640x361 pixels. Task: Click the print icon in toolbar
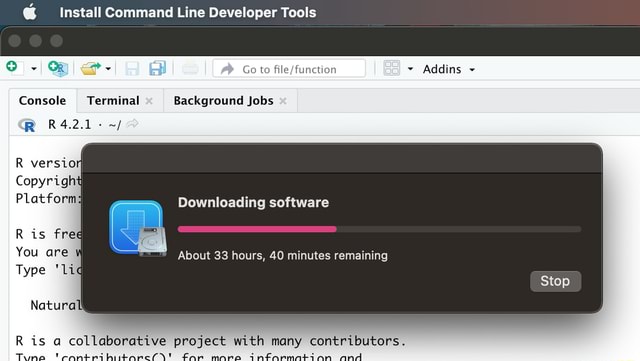(x=190, y=69)
